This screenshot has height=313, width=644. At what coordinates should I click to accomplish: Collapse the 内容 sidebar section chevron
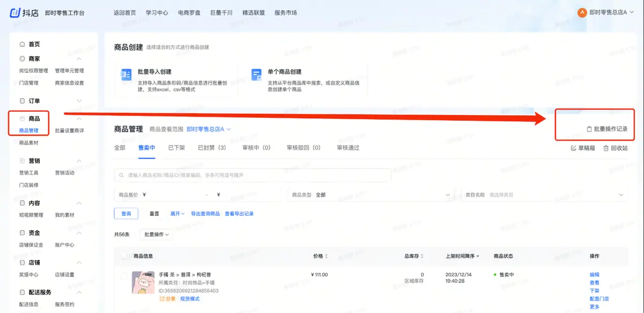click(x=79, y=203)
